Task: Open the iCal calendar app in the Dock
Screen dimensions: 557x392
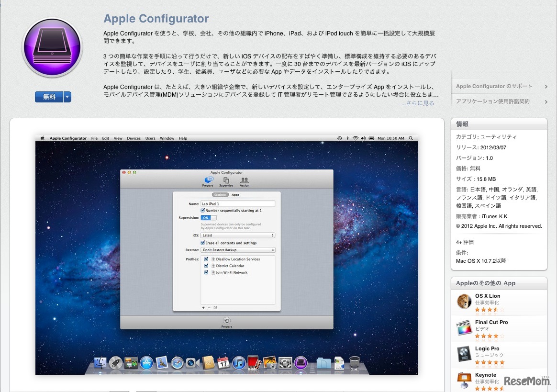Action: pyautogui.click(x=224, y=363)
